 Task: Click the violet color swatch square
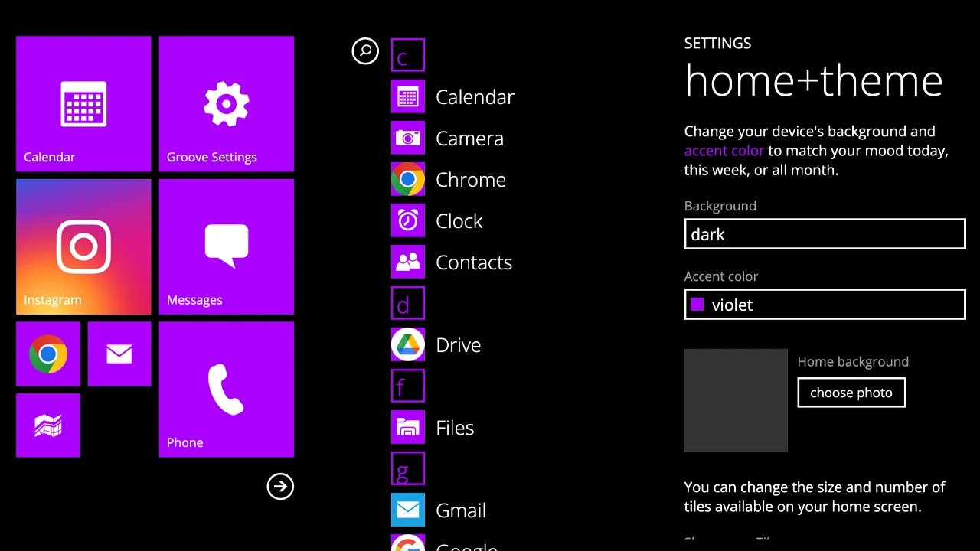pyautogui.click(x=697, y=305)
